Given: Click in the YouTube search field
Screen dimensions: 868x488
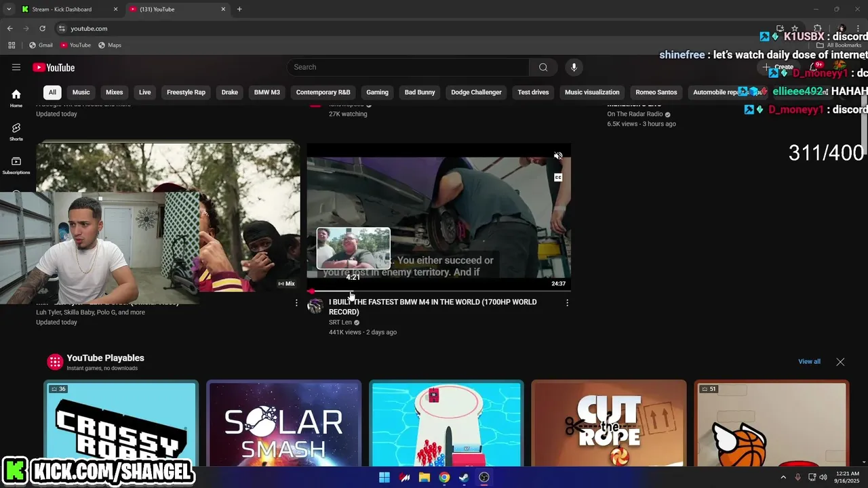Looking at the screenshot, I should coord(409,67).
